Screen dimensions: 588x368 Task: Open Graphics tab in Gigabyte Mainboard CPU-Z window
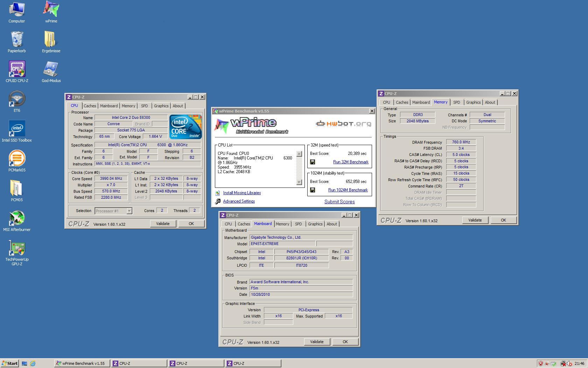click(x=315, y=224)
